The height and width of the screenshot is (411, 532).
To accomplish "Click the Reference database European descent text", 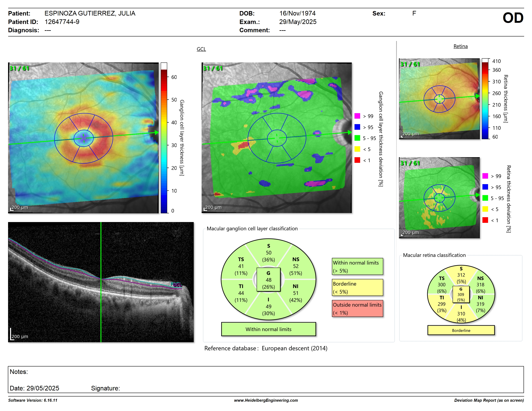I will [266, 348].
